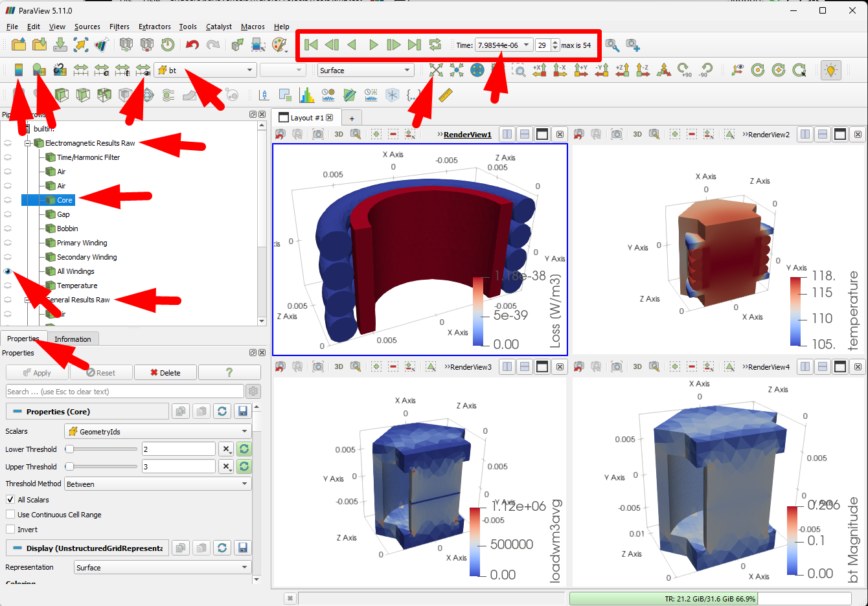Open the Filters menu
Viewport: 868px width, 606px height.
119,27
